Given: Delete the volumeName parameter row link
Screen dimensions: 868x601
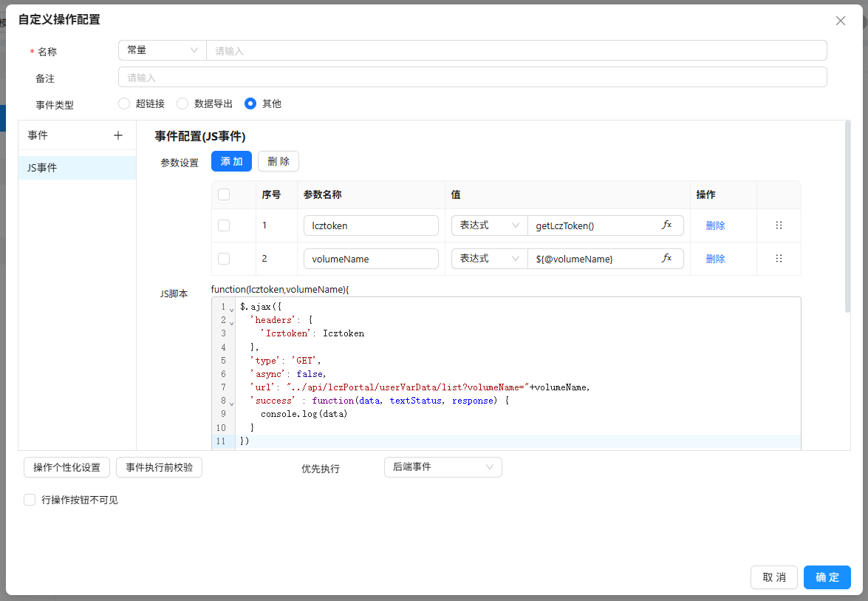Looking at the screenshot, I should click(715, 259).
